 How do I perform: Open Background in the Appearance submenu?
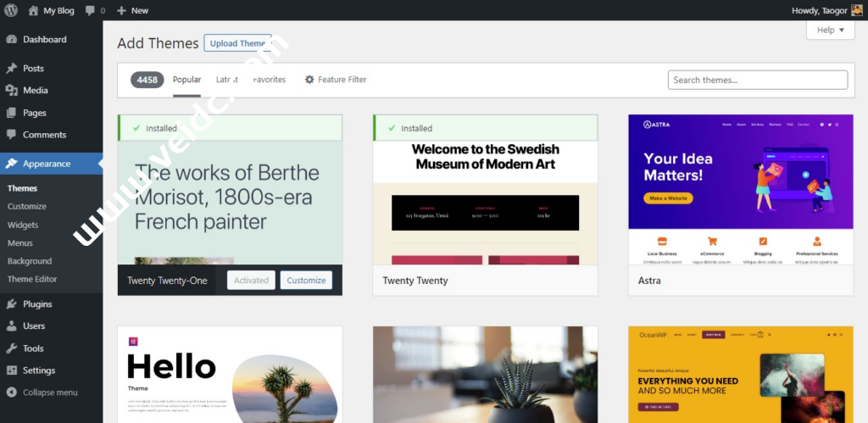tap(30, 261)
